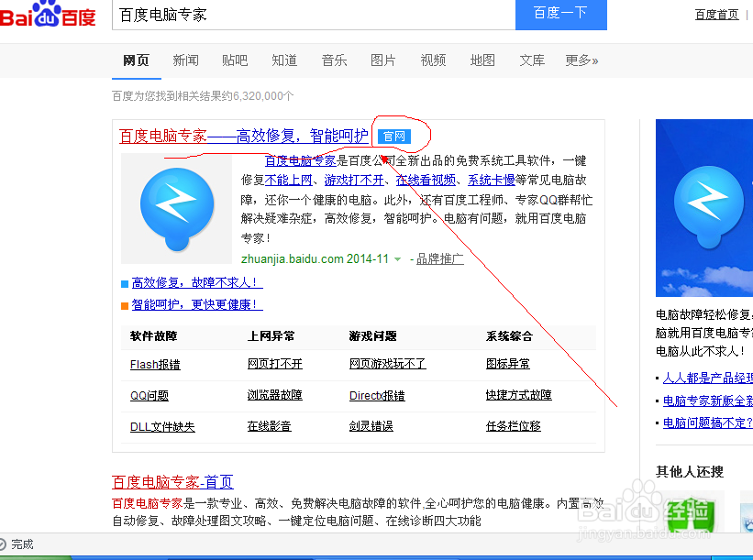Viewport: 753px width, 560px height.
Task: Click the search input field
Action: click(x=314, y=15)
